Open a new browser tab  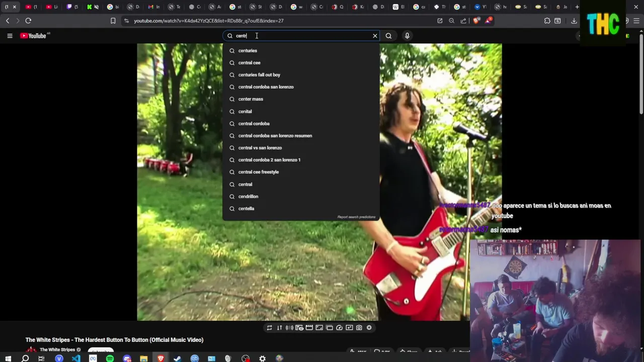coord(577,7)
